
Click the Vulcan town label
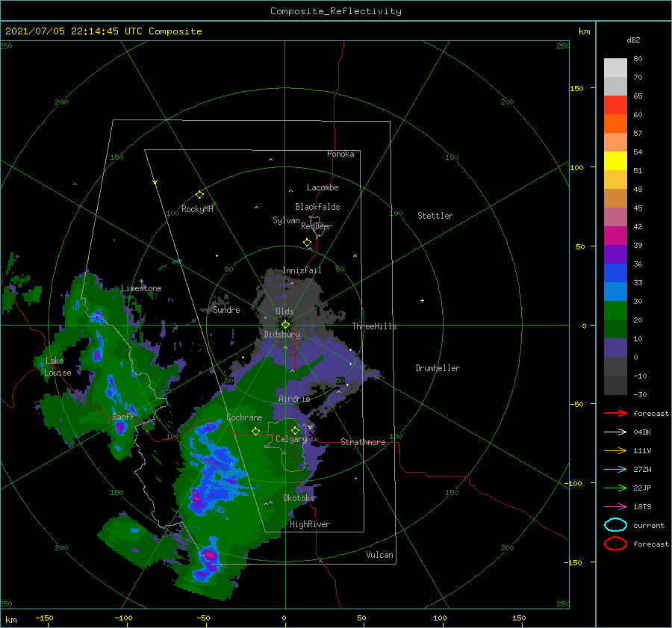(380, 555)
